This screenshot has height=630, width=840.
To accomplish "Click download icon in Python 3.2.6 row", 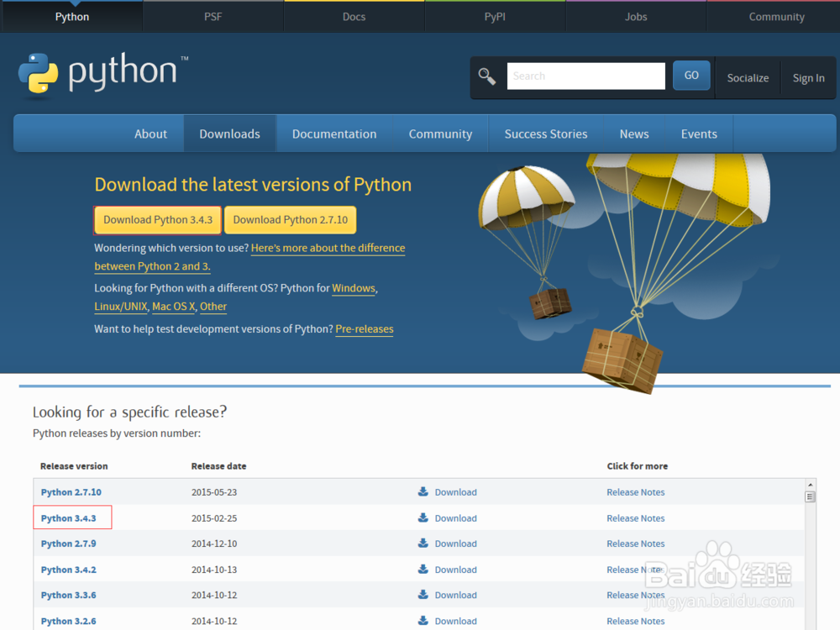I will click(x=423, y=621).
